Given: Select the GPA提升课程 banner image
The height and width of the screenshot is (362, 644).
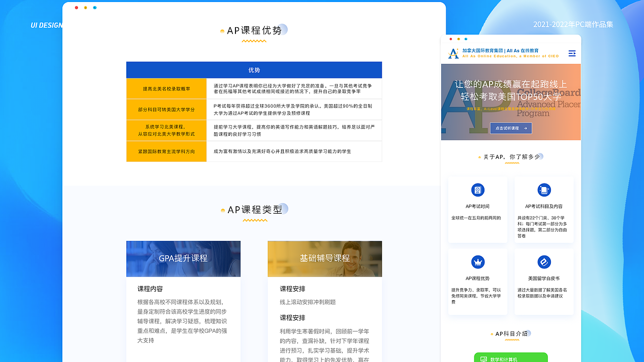Looking at the screenshot, I should point(183,258).
